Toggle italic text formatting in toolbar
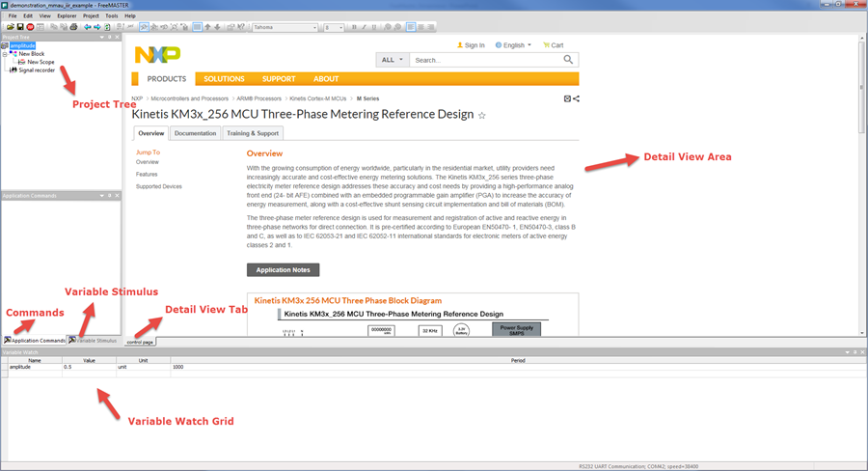 coord(365,27)
